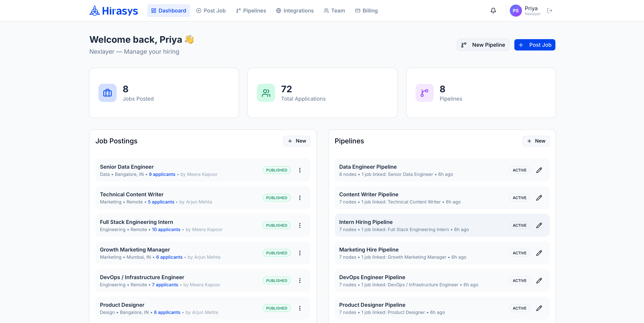This screenshot has height=323, width=644.
Task: Click ACTIVE badge on Marketing Hire Pipeline
Action: pyautogui.click(x=519, y=253)
